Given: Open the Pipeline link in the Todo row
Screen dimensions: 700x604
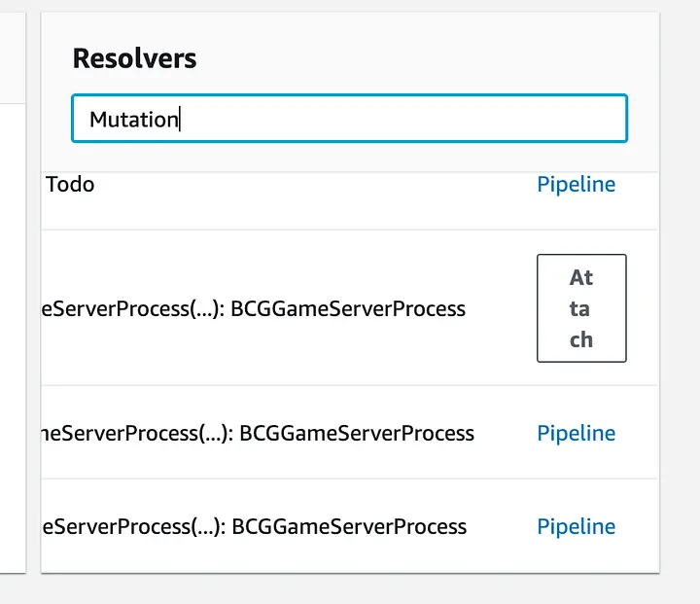Looking at the screenshot, I should (x=576, y=184).
